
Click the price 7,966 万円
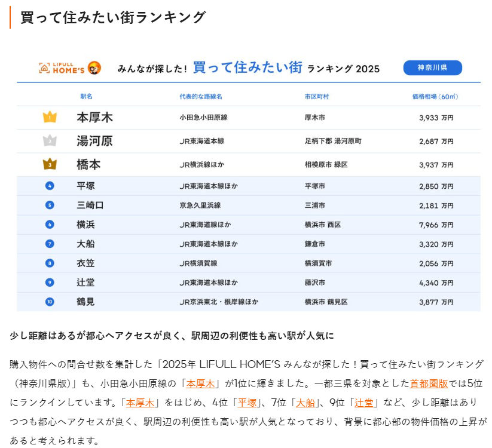pyautogui.click(x=436, y=225)
